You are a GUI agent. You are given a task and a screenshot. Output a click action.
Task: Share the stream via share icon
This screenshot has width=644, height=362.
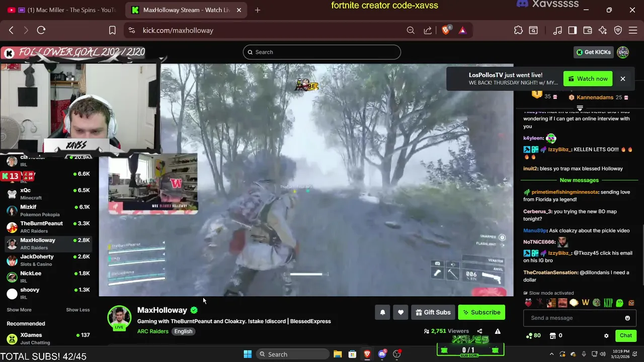479,331
